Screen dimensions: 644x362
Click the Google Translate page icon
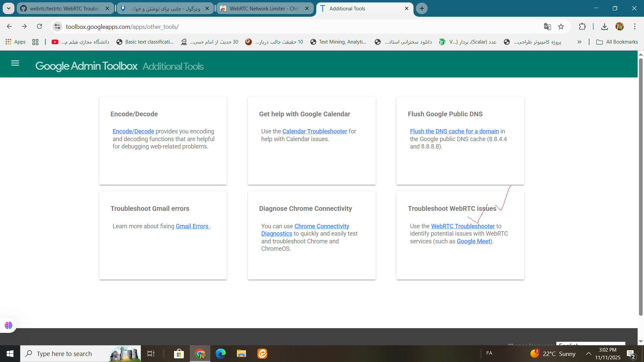coord(547,27)
